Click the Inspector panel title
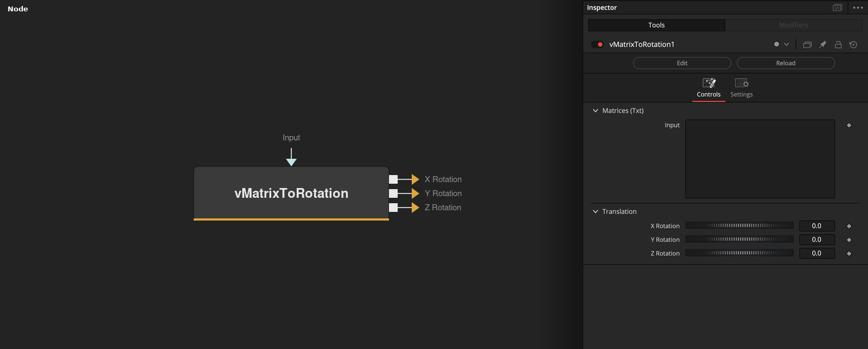 point(602,8)
